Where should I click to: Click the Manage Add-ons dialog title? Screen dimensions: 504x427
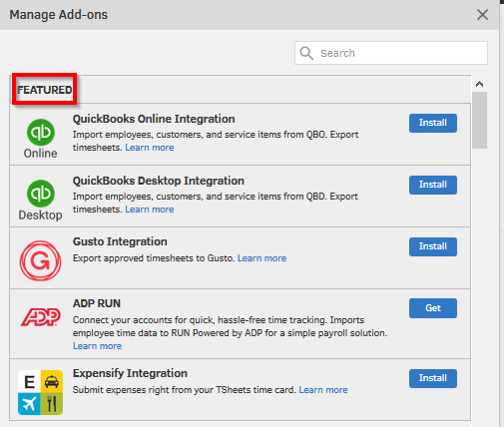click(59, 15)
